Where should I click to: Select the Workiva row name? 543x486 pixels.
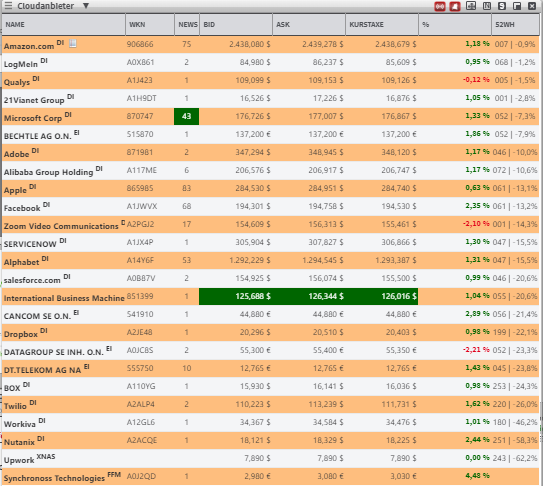[x=20, y=424]
